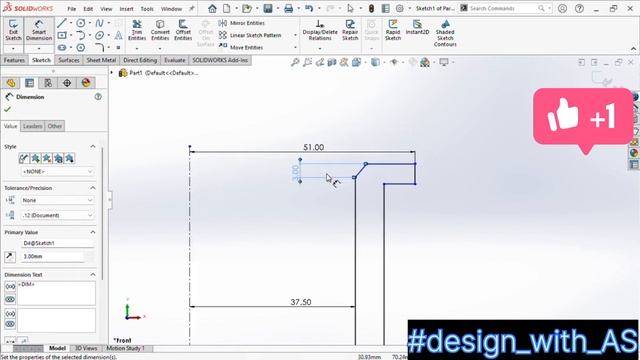Collapse the Tolerance/Precision section
The image size is (640, 360).
point(93,188)
